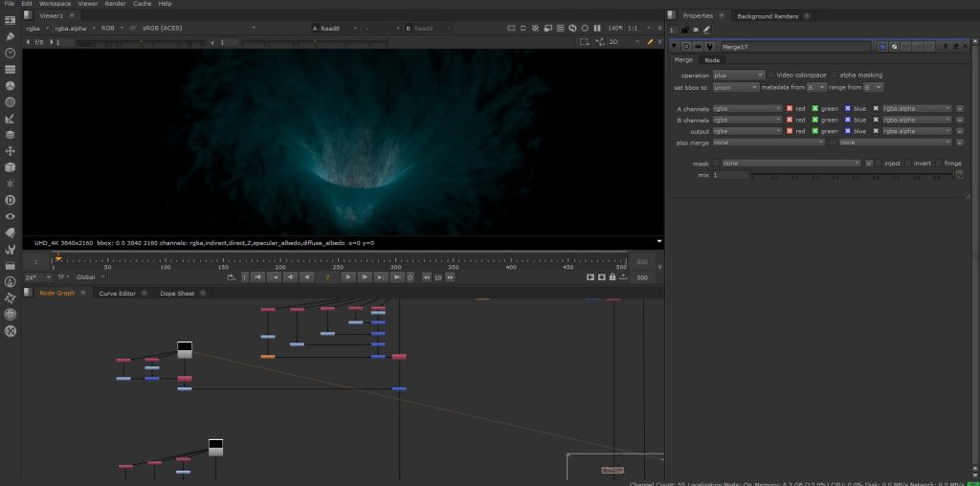Image resolution: width=980 pixels, height=486 pixels.
Task: Toggle the viewer paint pencil icon
Action: pos(650,42)
